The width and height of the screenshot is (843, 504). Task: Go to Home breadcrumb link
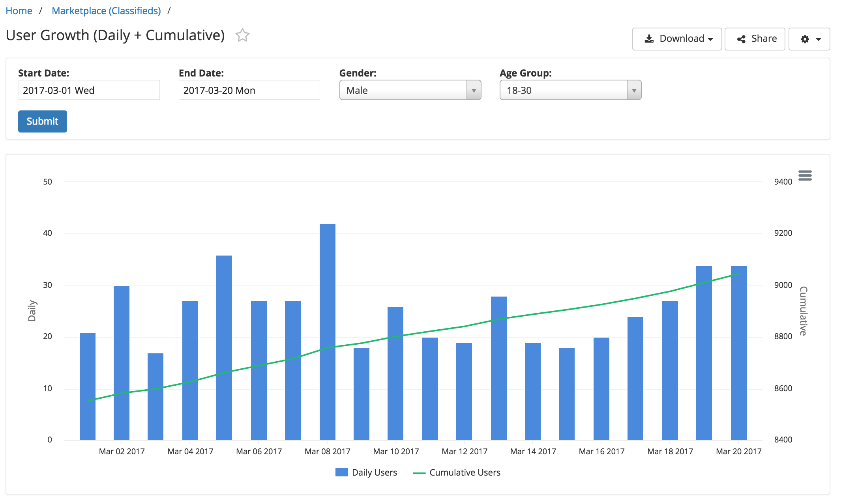click(x=19, y=11)
